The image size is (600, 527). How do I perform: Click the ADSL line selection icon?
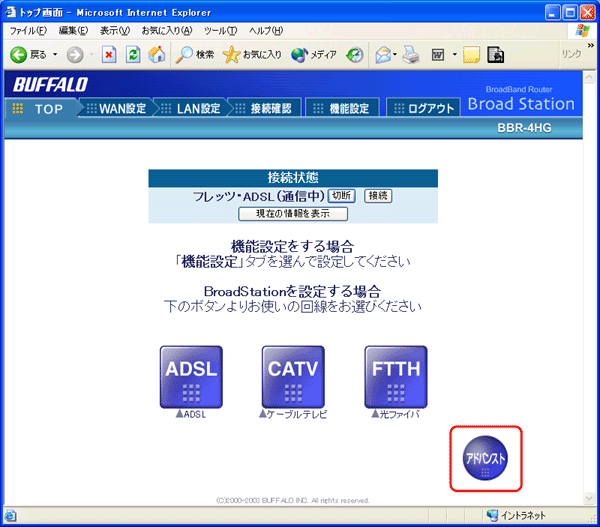(x=191, y=377)
